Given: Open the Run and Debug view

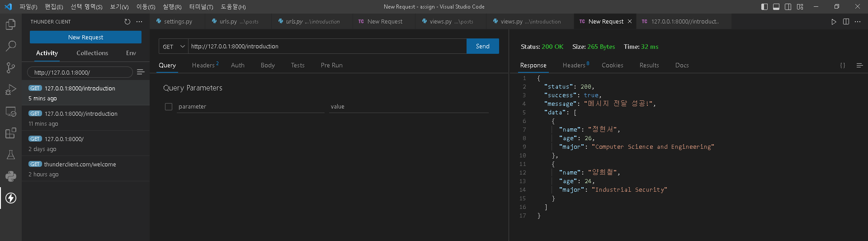Looking at the screenshot, I should pyautogui.click(x=10, y=90).
